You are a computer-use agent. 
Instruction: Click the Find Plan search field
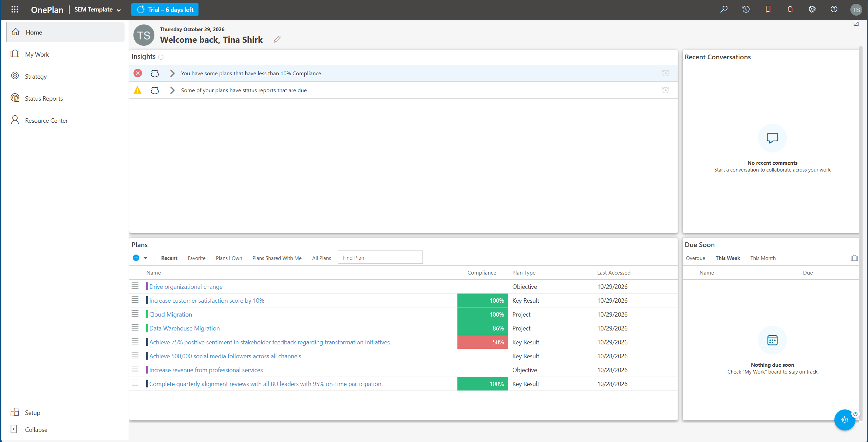pyautogui.click(x=380, y=258)
